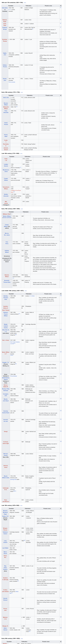Open the Sotheby, William link

(x=7, y=251)
